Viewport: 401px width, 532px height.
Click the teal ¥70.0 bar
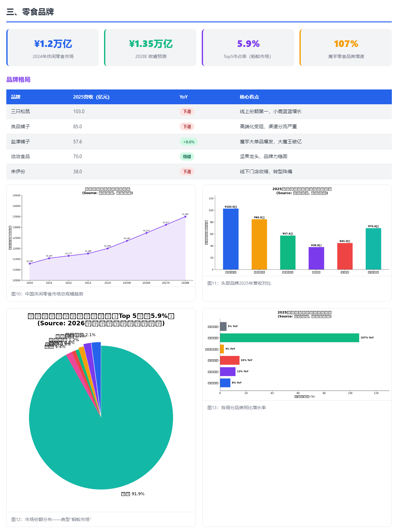coord(373,249)
